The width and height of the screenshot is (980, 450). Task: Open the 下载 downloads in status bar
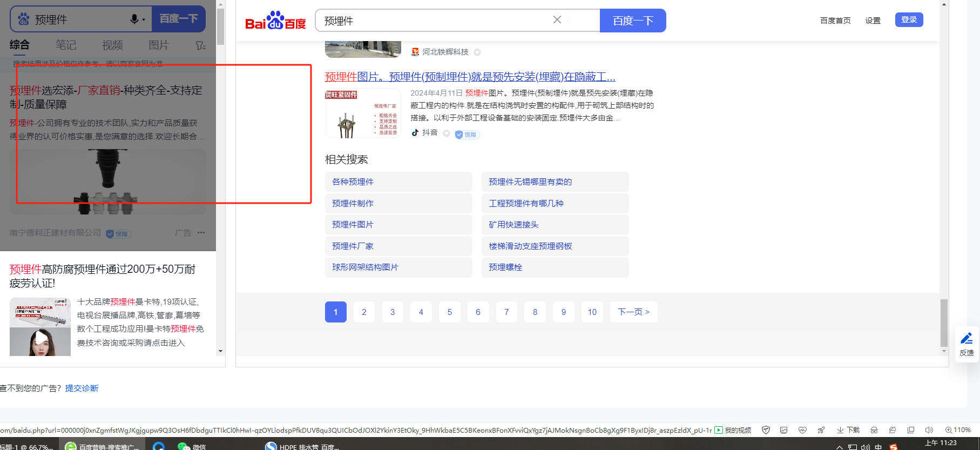pos(848,430)
